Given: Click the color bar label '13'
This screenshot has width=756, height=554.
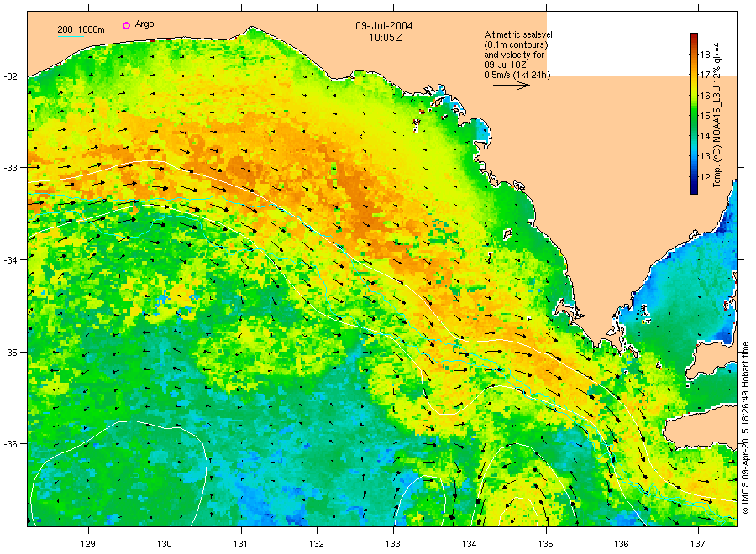Looking at the screenshot, I should (x=706, y=157).
